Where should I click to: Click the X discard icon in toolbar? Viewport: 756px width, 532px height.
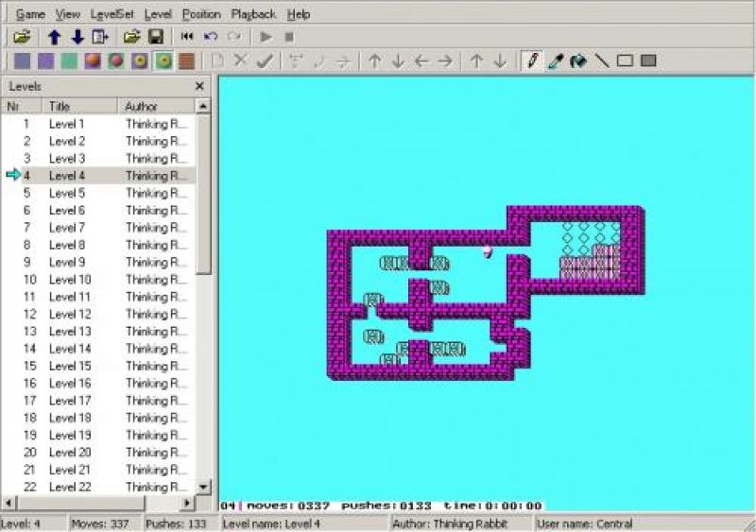pyautogui.click(x=241, y=60)
